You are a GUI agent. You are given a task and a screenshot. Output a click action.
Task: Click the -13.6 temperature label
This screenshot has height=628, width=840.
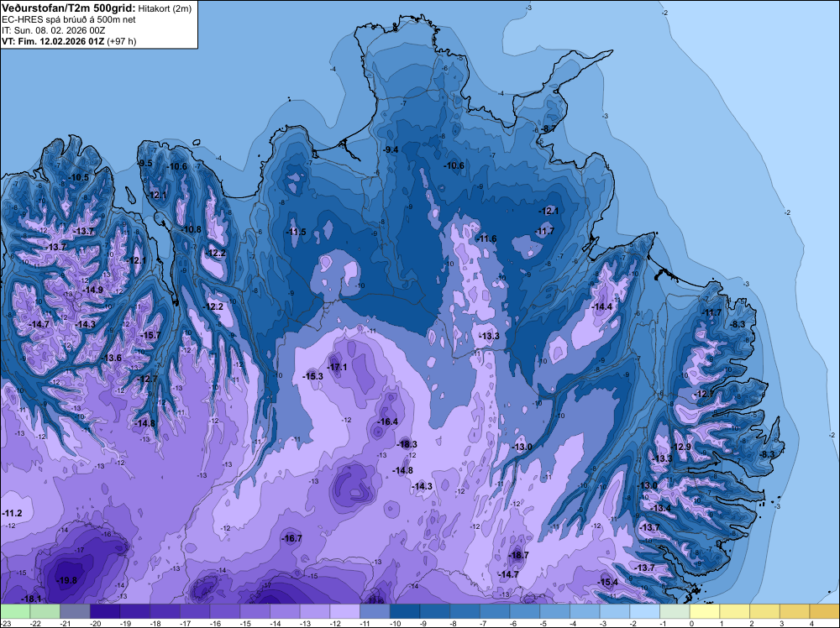[112, 358]
